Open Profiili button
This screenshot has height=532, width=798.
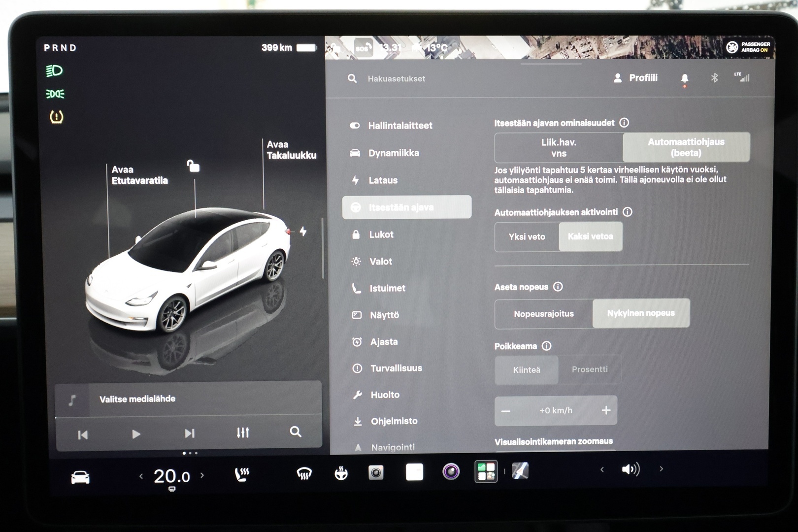(635, 78)
